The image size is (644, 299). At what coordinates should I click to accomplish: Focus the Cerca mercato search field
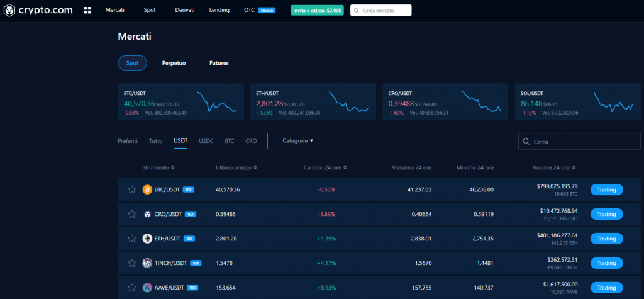point(380,11)
